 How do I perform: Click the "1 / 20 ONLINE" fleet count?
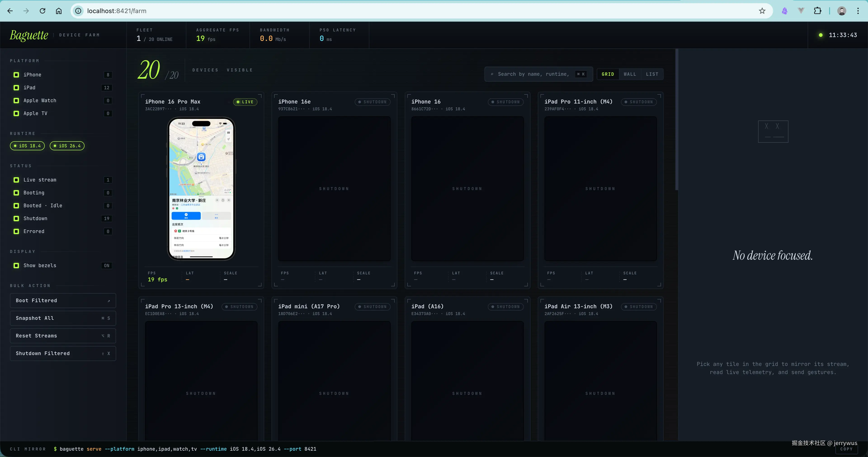point(155,39)
